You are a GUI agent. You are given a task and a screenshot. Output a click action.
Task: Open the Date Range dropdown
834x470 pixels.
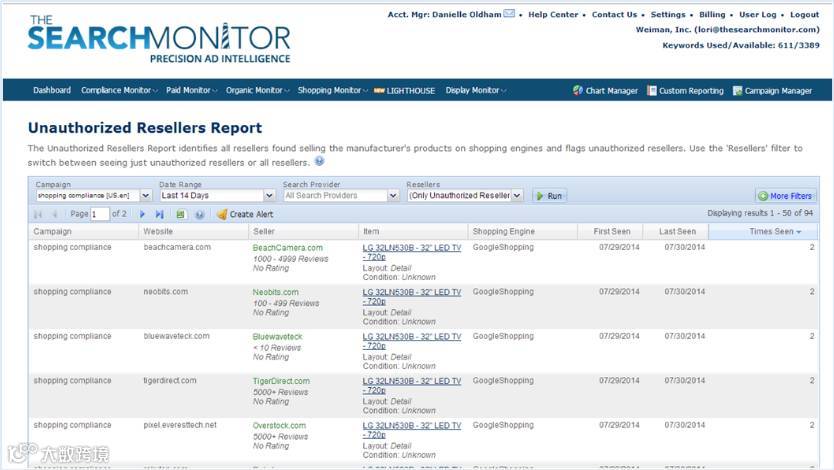(x=269, y=196)
